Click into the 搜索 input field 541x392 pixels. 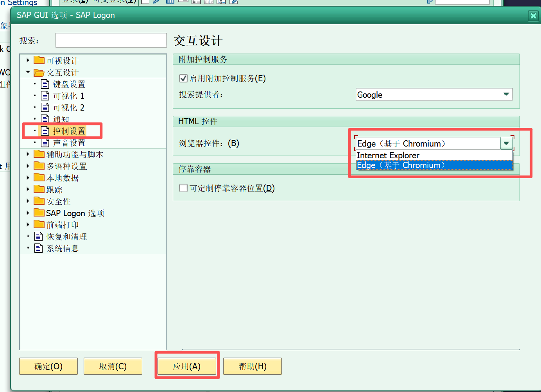pos(111,40)
